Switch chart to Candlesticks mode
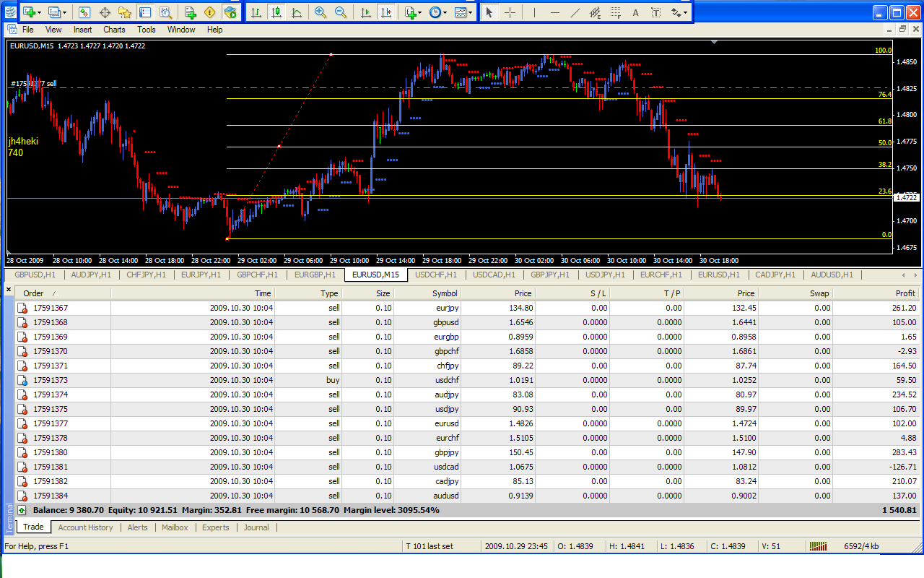The width and height of the screenshot is (924, 578). [276, 12]
